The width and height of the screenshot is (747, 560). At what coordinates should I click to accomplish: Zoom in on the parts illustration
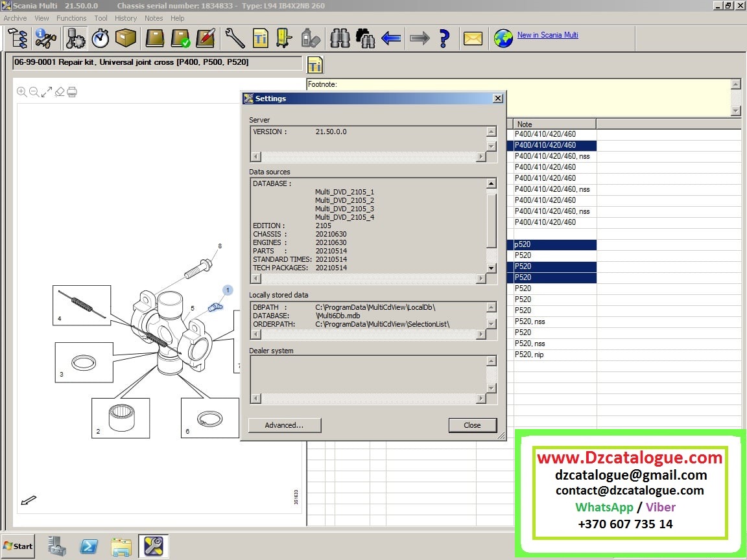coord(21,92)
